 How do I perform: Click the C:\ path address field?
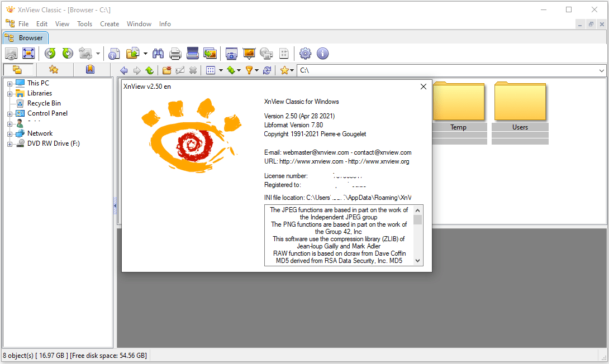click(x=448, y=70)
